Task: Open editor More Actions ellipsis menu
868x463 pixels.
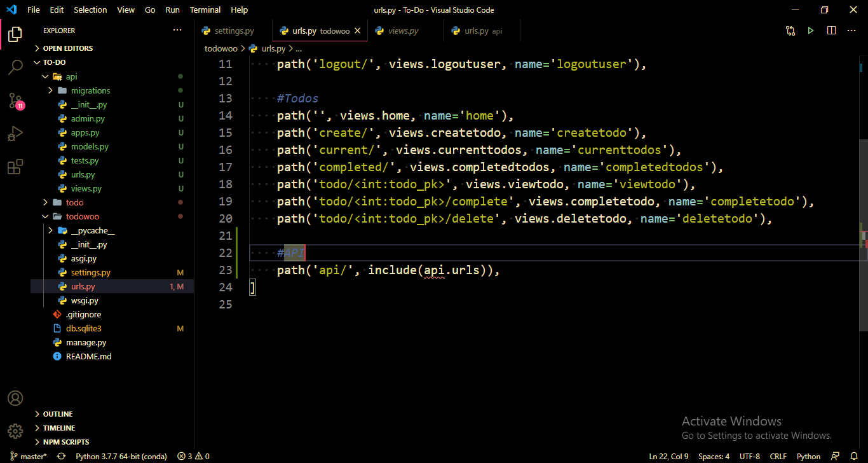Action: pyautogui.click(x=852, y=31)
